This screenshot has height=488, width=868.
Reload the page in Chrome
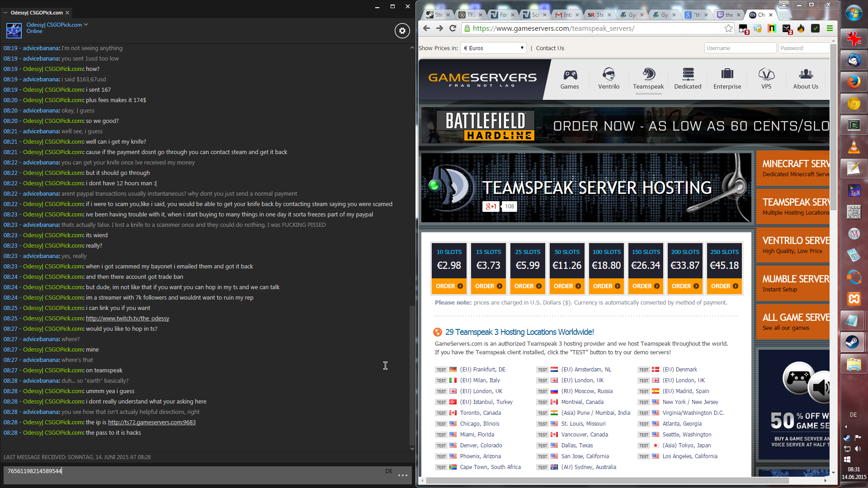coord(453,28)
